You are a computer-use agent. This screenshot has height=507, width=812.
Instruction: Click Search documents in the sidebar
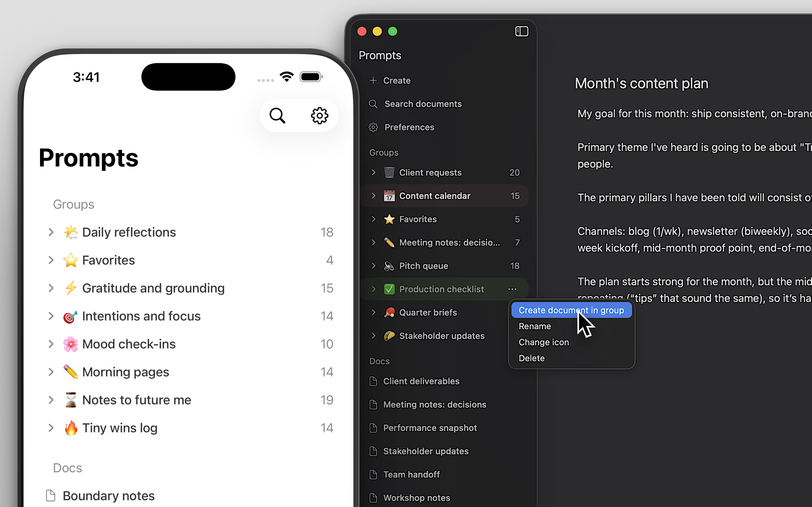click(423, 104)
